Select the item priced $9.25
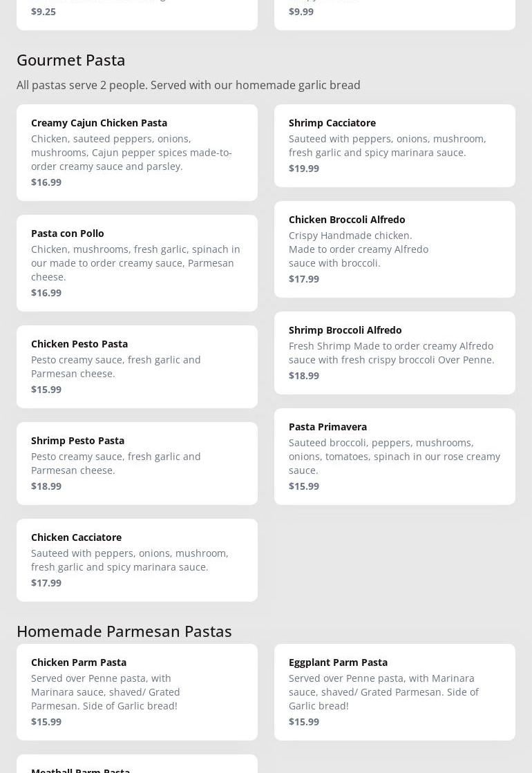The image size is (532, 773). [137, 12]
